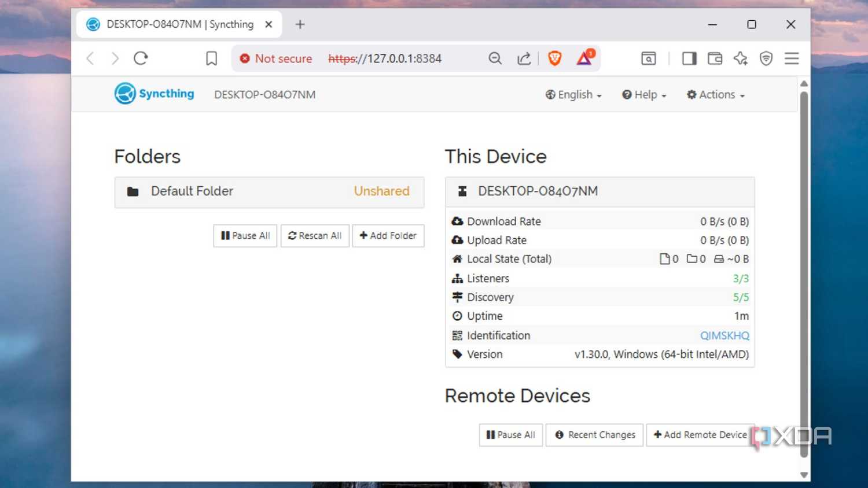Toggle the browser sidebar panel icon
This screenshot has width=868, height=488.
click(689, 58)
